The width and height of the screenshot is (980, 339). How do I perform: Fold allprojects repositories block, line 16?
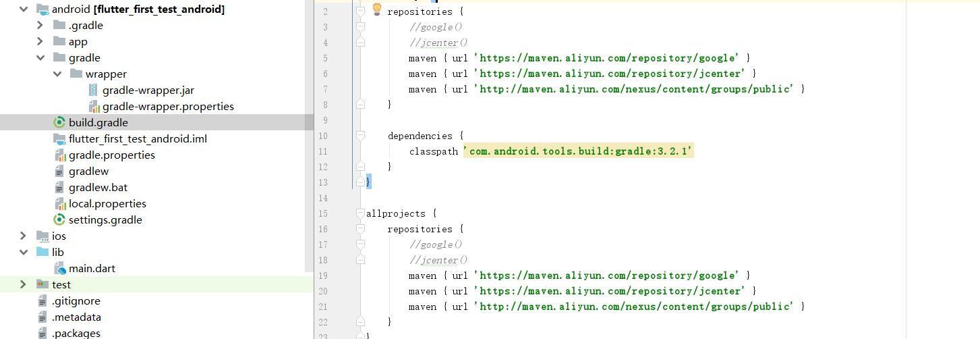click(x=360, y=229)
